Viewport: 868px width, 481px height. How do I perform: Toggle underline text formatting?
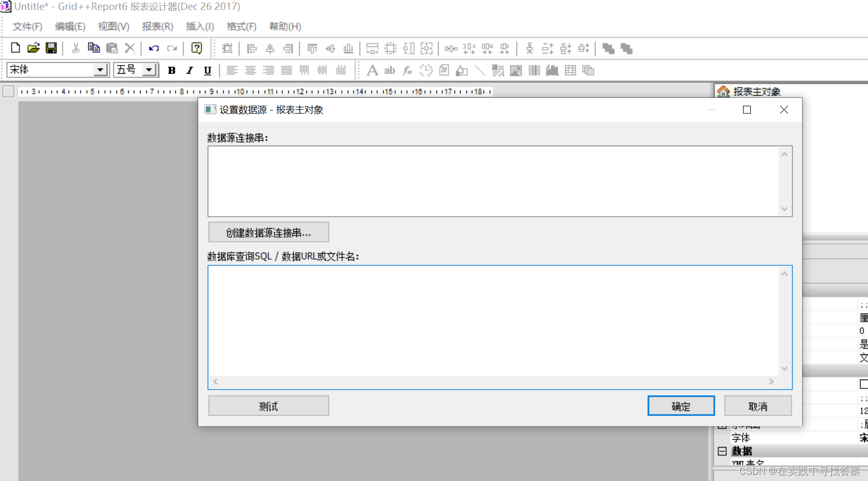(207, 70)
